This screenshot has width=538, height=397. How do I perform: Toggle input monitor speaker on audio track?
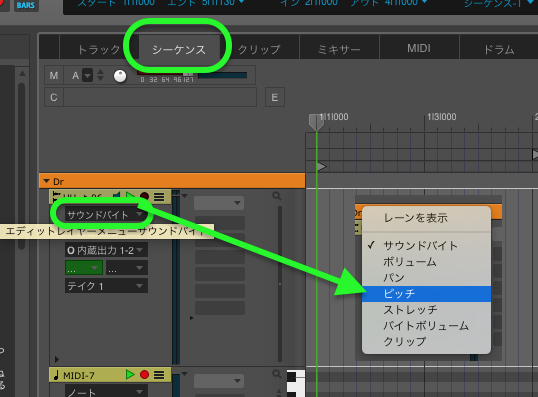pyautogui.click(x=116, y=196)
